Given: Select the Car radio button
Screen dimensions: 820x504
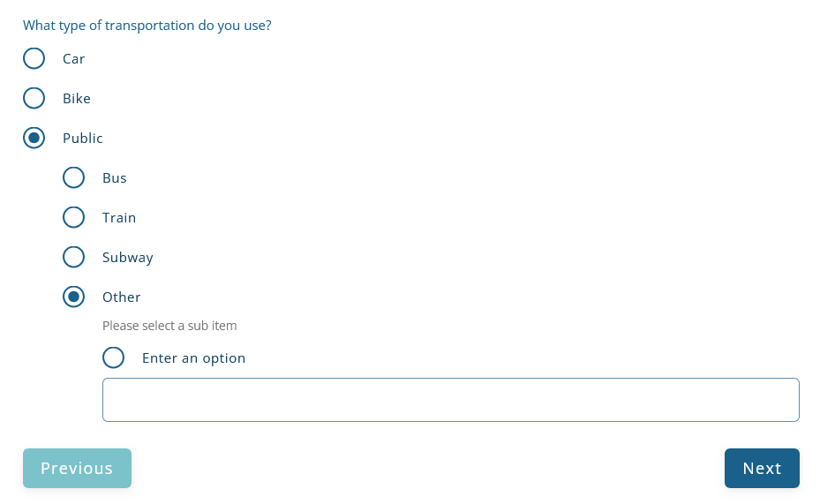Looking at the screenshot, I should coord(34,58).
